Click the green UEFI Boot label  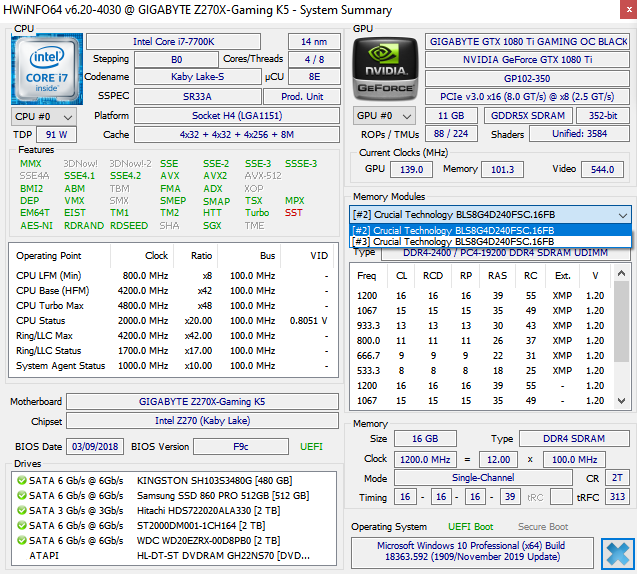pos(470,527)
